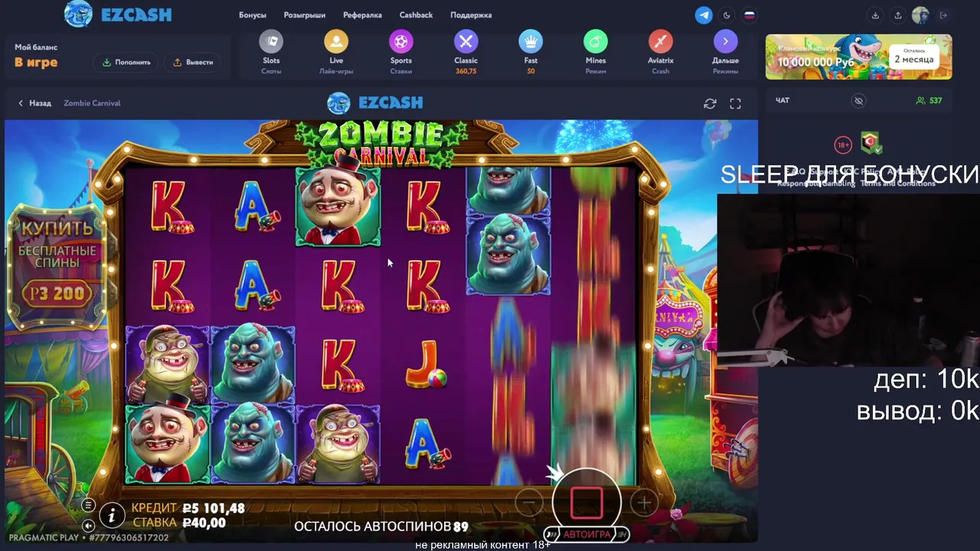Select the Fast mode crown icon
The image size is (980, 551).
tap(531, 41)
